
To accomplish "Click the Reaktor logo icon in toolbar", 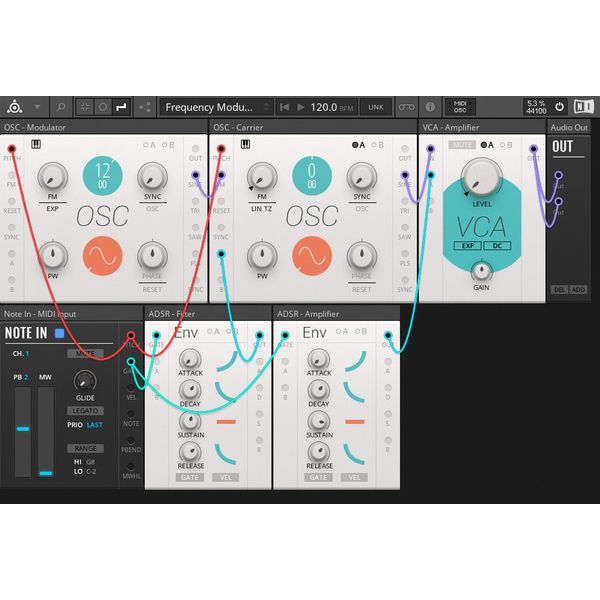I will point(14,107).
